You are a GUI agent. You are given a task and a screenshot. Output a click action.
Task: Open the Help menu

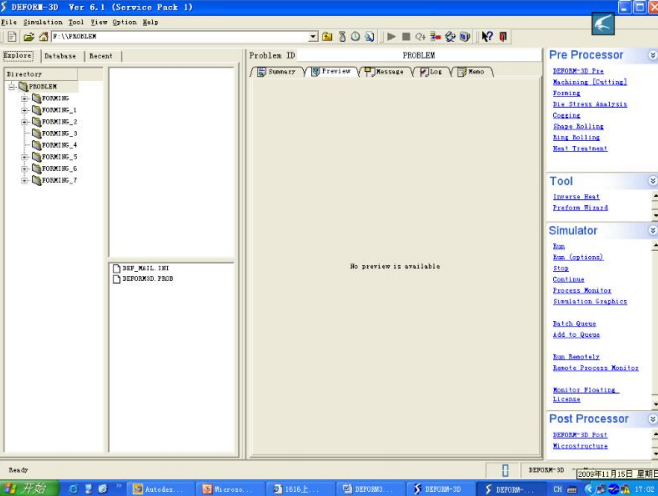tap(150, 22)
